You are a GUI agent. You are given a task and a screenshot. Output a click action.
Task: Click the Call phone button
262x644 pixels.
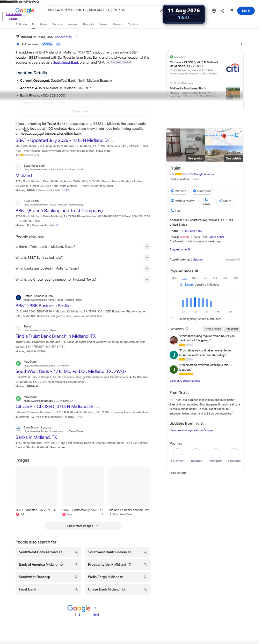tap(176, 211)
